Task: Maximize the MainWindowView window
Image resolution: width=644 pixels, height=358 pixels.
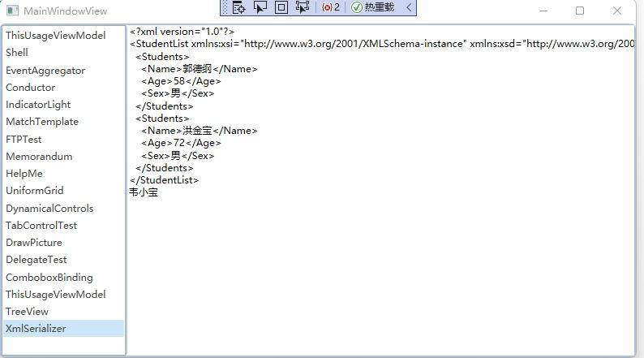Action: 580,11
